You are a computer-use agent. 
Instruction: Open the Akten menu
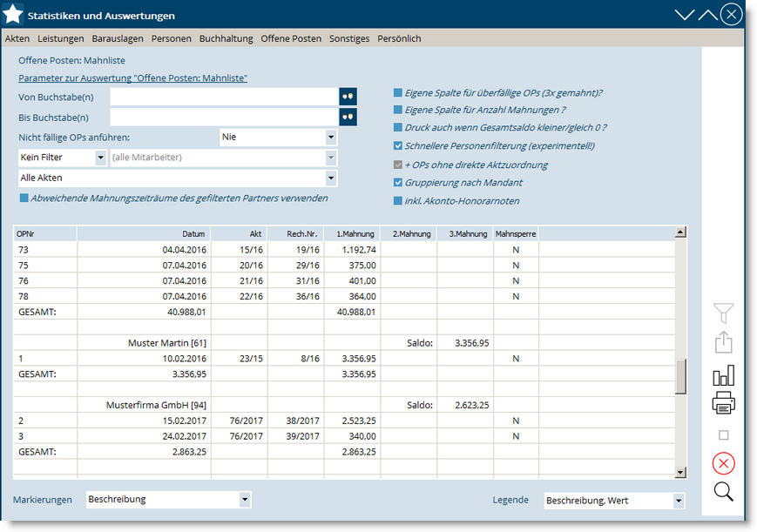(x=17, y=38)
